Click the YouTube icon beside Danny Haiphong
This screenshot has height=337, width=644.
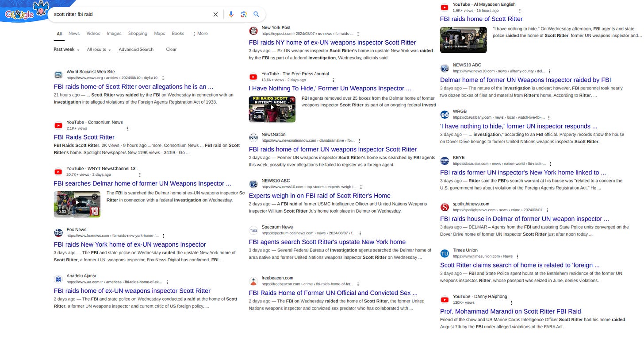[x=445, y=300]
